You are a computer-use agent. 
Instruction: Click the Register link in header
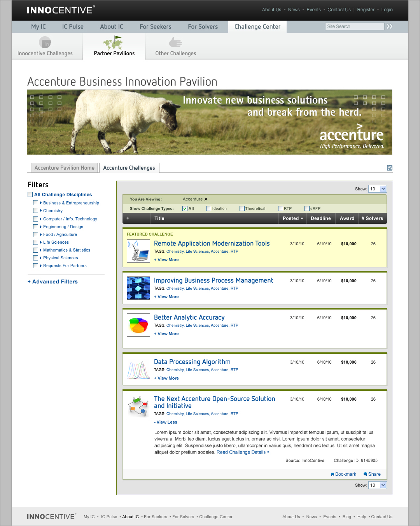(366, 10)
